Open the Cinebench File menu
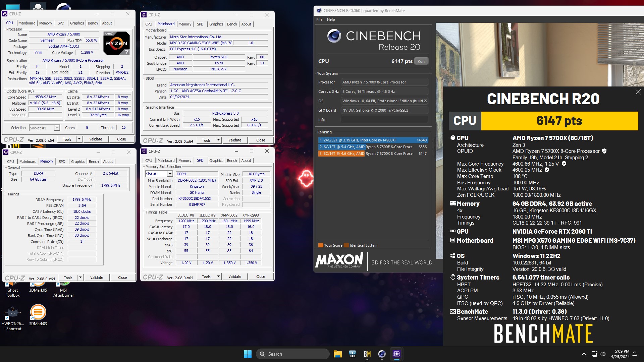The width and height of the screenshot is (644, 362). click(x=319, y=19)
